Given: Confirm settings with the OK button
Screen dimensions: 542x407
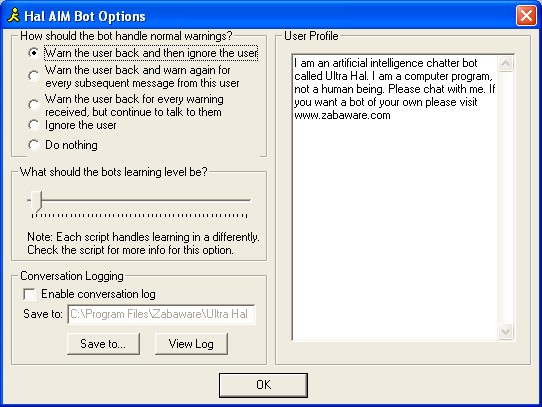Looking at the screenshot, I should point(263,385).
